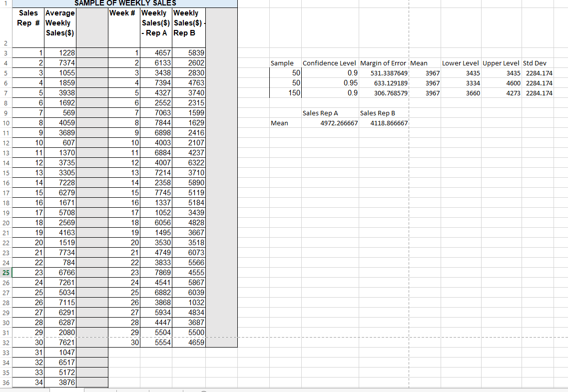The image size is (568, 392).
Task: Click the lower level value 3660
Action: pyautogui.click(x=461, y=93)
